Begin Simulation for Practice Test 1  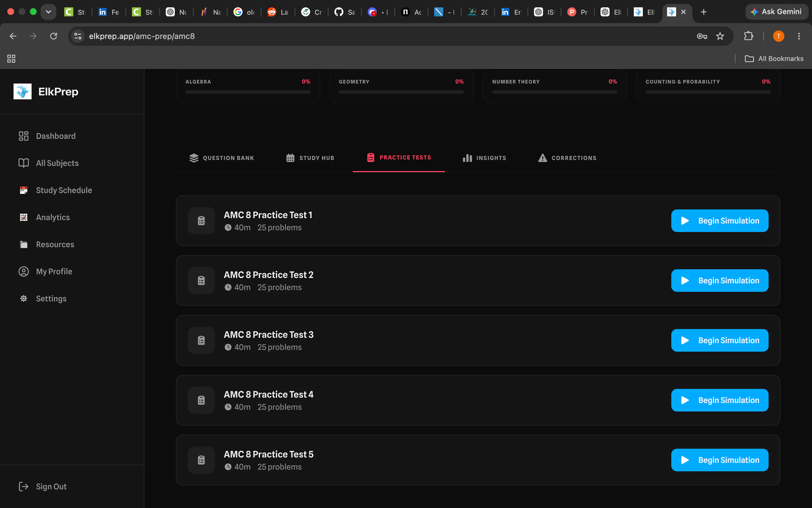720,221
